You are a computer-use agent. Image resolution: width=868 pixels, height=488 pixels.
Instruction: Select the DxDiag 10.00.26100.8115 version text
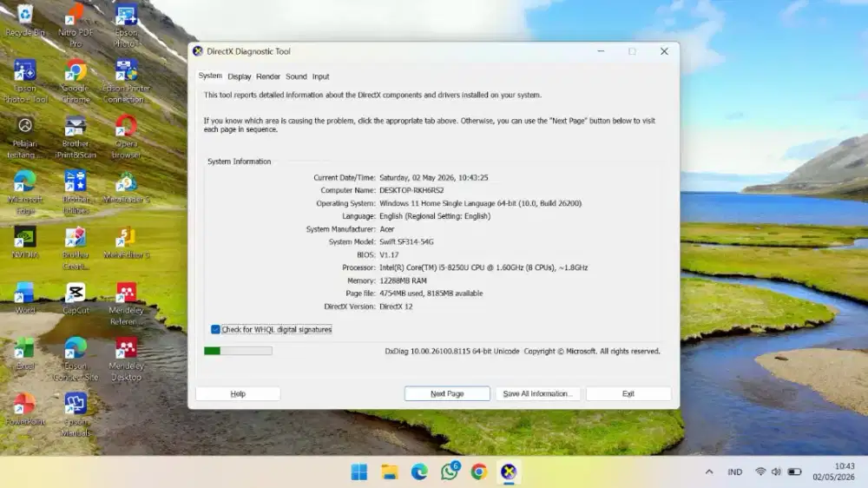coord(451,351)
